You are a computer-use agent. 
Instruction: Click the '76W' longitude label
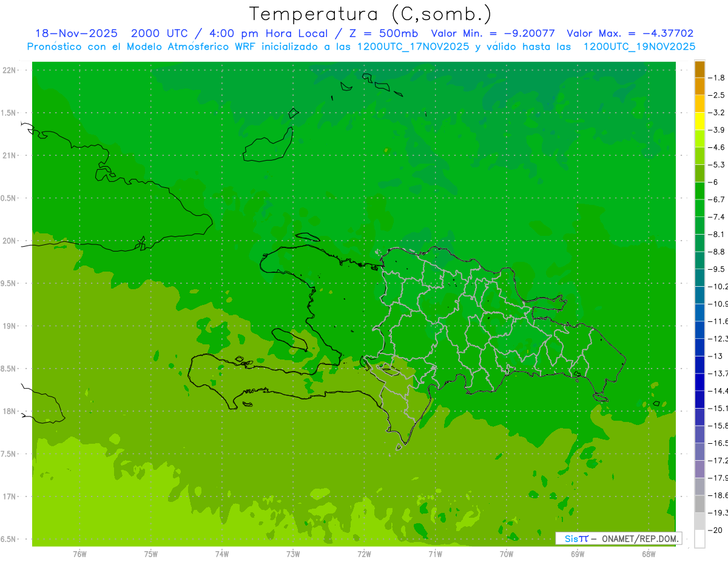[x=79, y=554]
